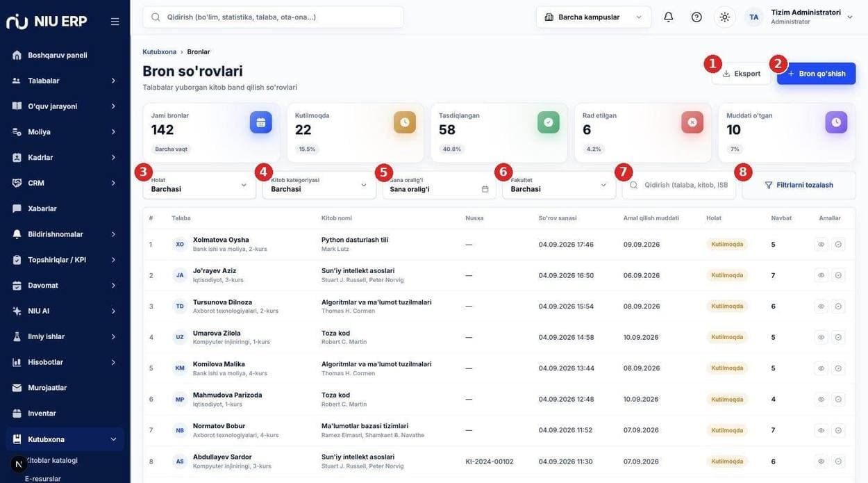868x483 pixels.
Task: Click the round N badge in the sidebar corner
Action: 19,464
